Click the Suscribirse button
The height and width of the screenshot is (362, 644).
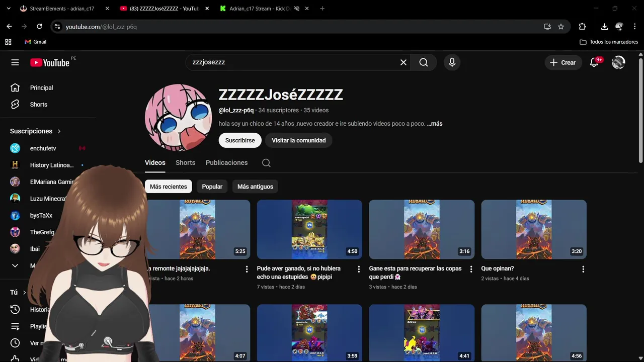(x=240, y=140)
